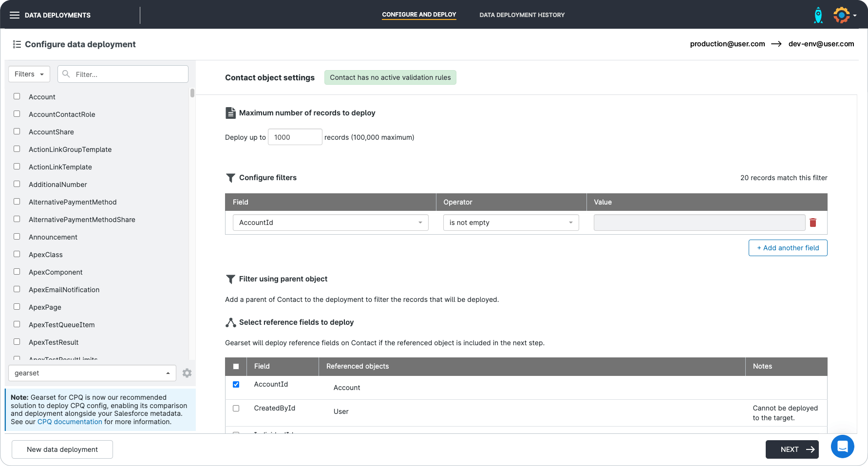Toggle the select-all checkbox in the Field header
The height and width of the screenshot is (466, 868).
(236, 366)
